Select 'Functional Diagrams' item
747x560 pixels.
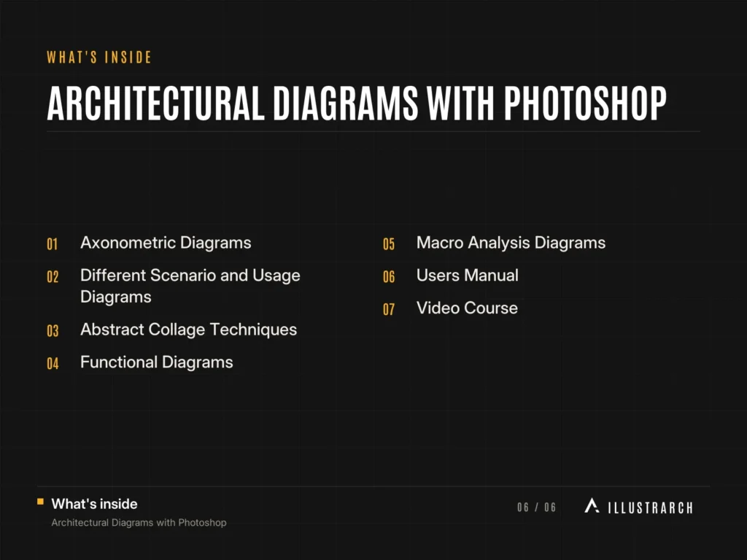click(157, 362)
